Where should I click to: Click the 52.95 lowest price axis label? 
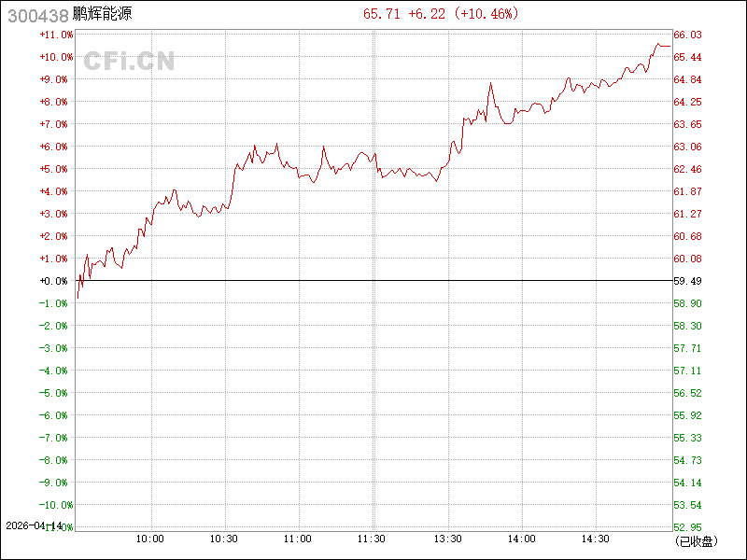click(x=688, y=527)
